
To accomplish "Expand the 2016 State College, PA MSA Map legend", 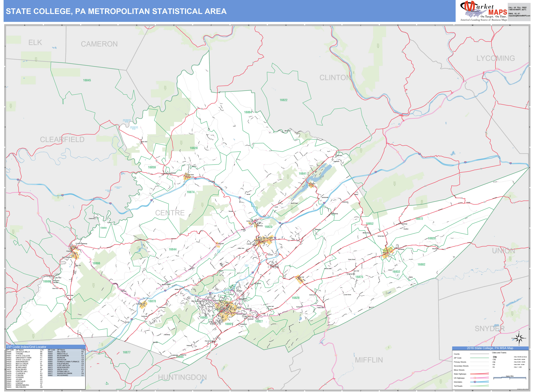I will pos(490,348).
